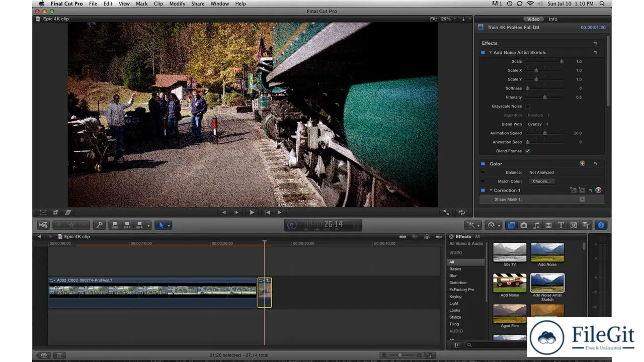Screen dimensions: 644x362
Task: Click the Transform tool below viewer
Action: [43, 213]
